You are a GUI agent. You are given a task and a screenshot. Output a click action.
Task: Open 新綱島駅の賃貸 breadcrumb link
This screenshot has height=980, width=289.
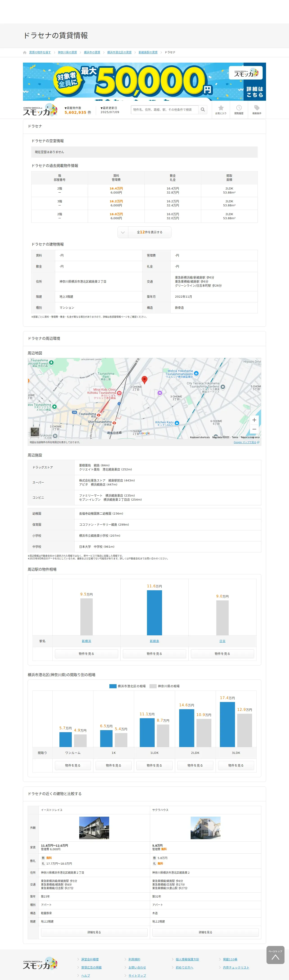pyautogui.click(x=148, y=52)
